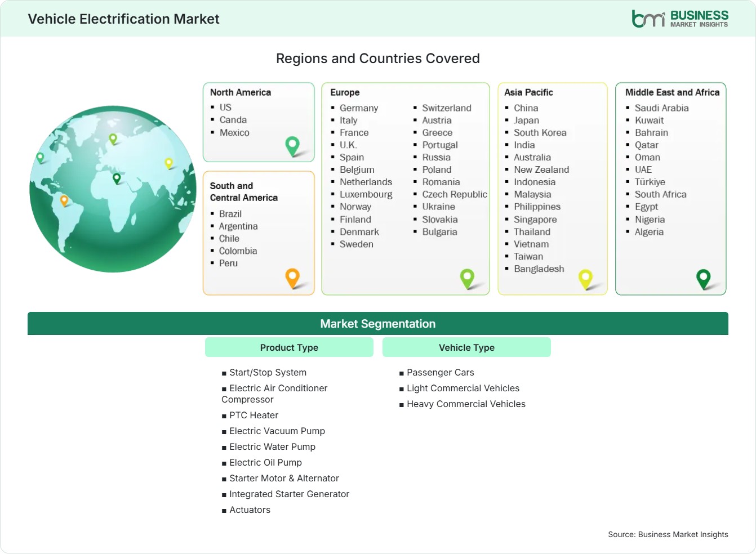This screenshot has width=756, height=554.
Task: Click the Source: Business Market Insights text
Action: click(668, 534)
